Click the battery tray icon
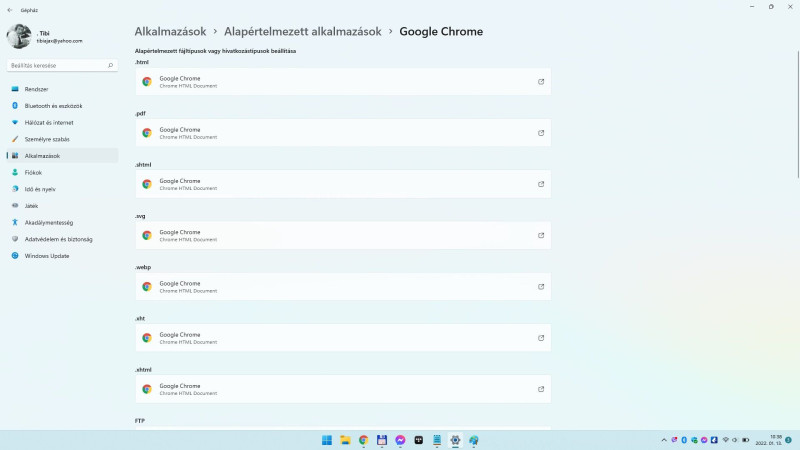The image size is (800, 450). 745,440
